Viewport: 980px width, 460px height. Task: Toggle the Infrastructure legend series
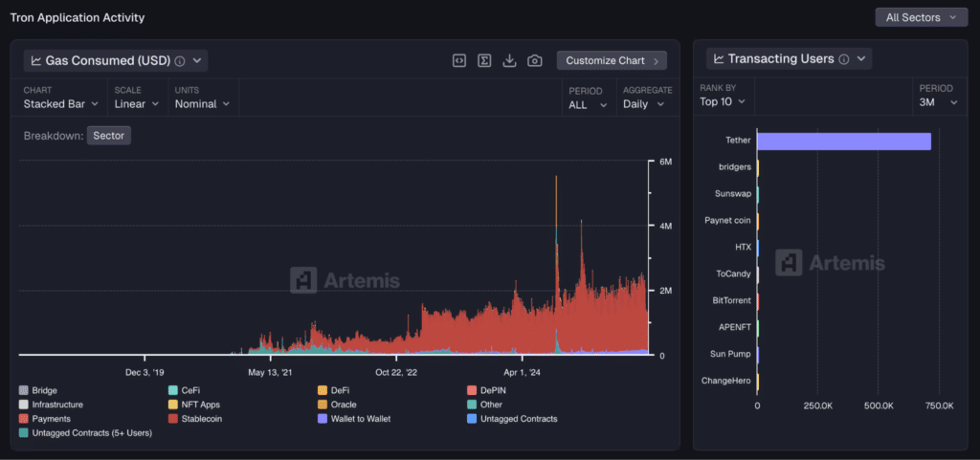click(51, 405)
